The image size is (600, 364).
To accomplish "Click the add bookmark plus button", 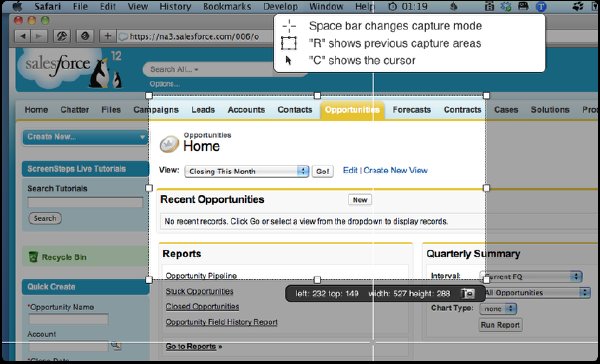I will pyautogui.click(x=108, y=36).
